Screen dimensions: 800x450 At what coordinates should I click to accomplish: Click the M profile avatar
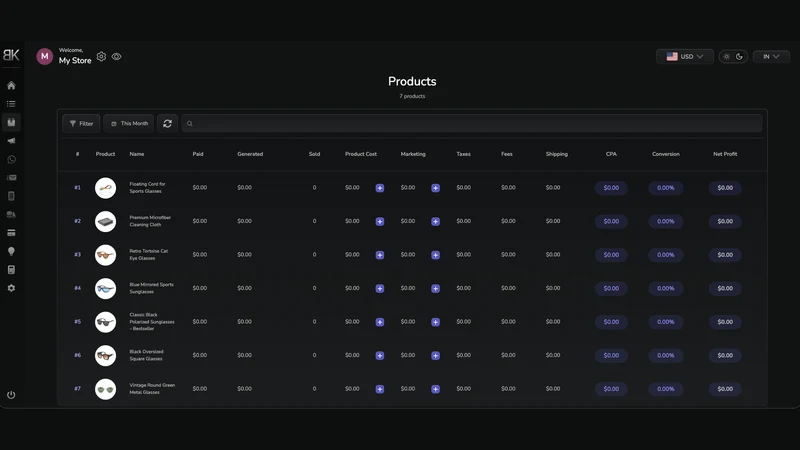44,56
